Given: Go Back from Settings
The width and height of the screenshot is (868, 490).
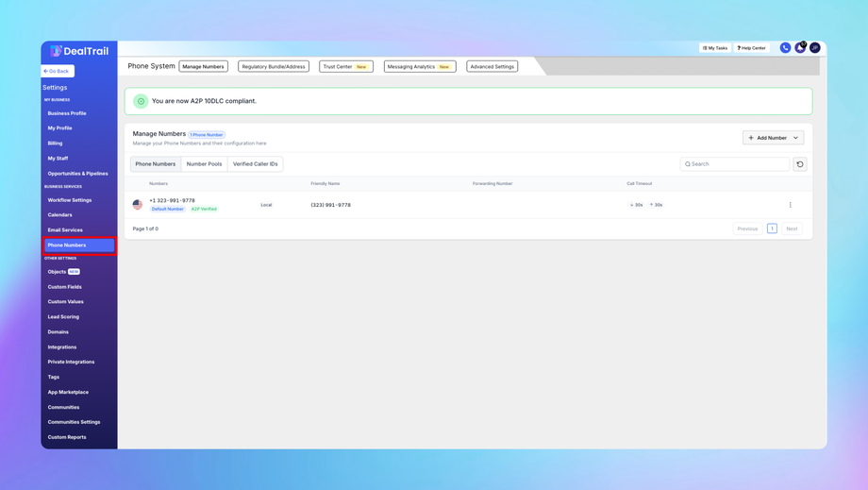Looking at the screenshot, I should tap(58, 71).
